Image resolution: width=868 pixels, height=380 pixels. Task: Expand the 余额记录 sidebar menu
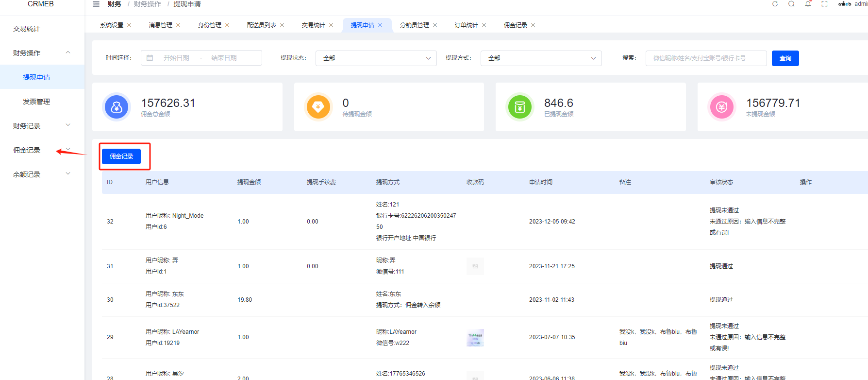point(42,174)
